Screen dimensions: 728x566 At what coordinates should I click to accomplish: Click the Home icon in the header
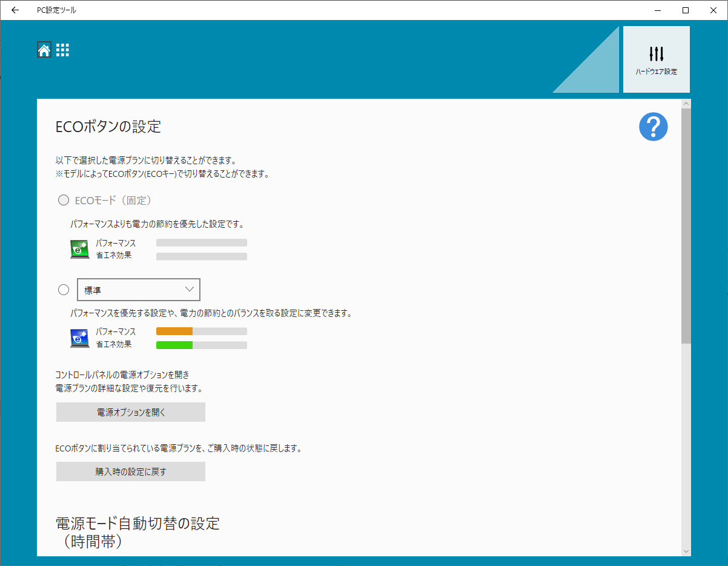44,50
